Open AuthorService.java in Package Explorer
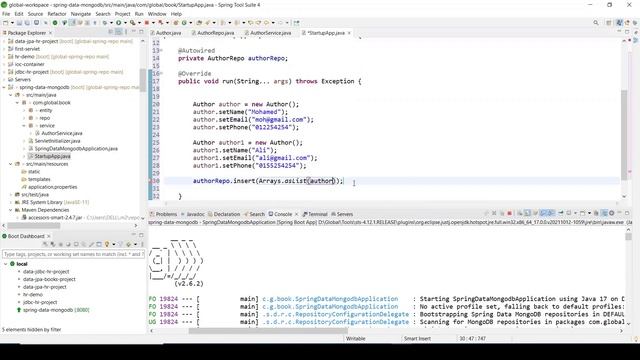Image resolution: width=640 pixels, height=360 pixels. [62, 133]
